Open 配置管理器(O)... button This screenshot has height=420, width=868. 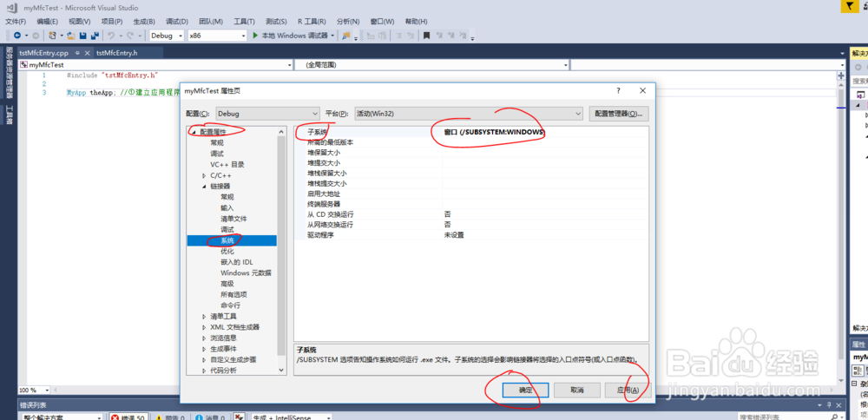pyautogui.click(x=618, y=114)
